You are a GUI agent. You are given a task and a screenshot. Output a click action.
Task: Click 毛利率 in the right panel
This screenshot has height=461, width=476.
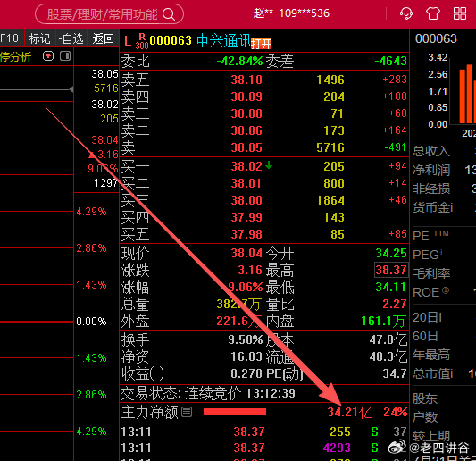tap(431, 273)
